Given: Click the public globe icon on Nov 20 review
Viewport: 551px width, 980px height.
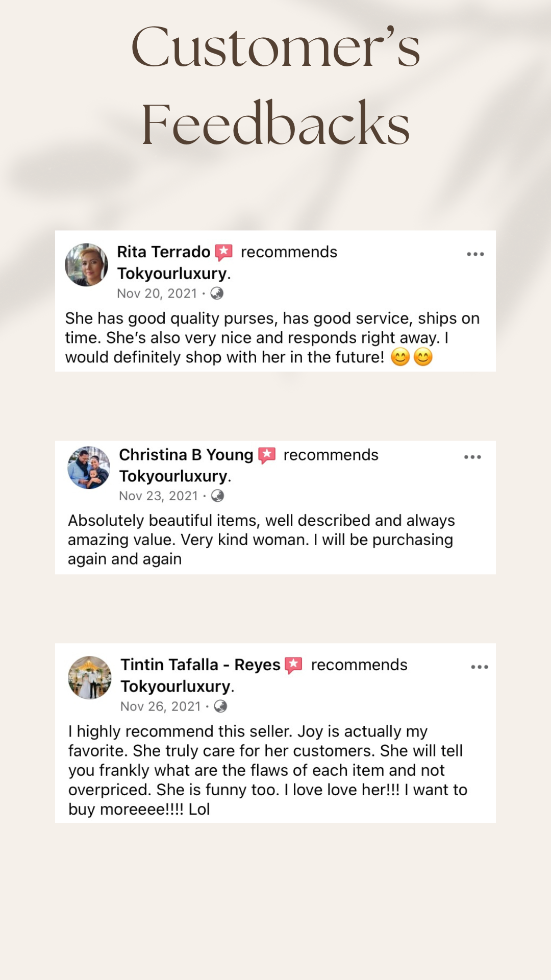Looking at the screenshot, I should click(217, 293).
